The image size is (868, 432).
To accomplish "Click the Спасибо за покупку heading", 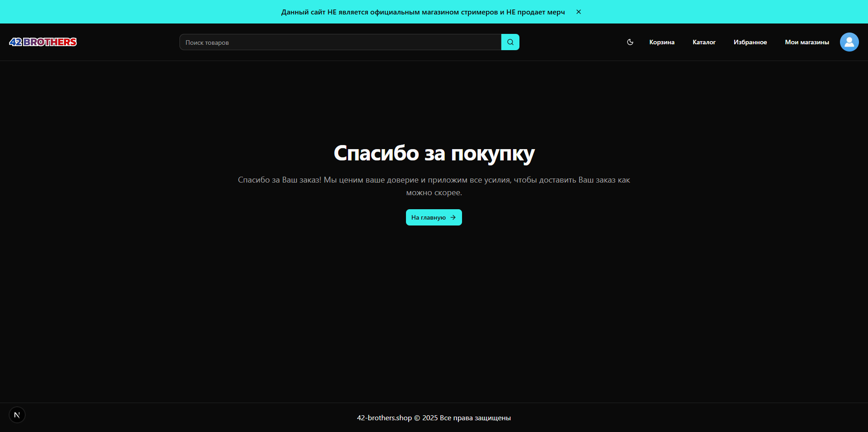I will click(x=434, y=153).
